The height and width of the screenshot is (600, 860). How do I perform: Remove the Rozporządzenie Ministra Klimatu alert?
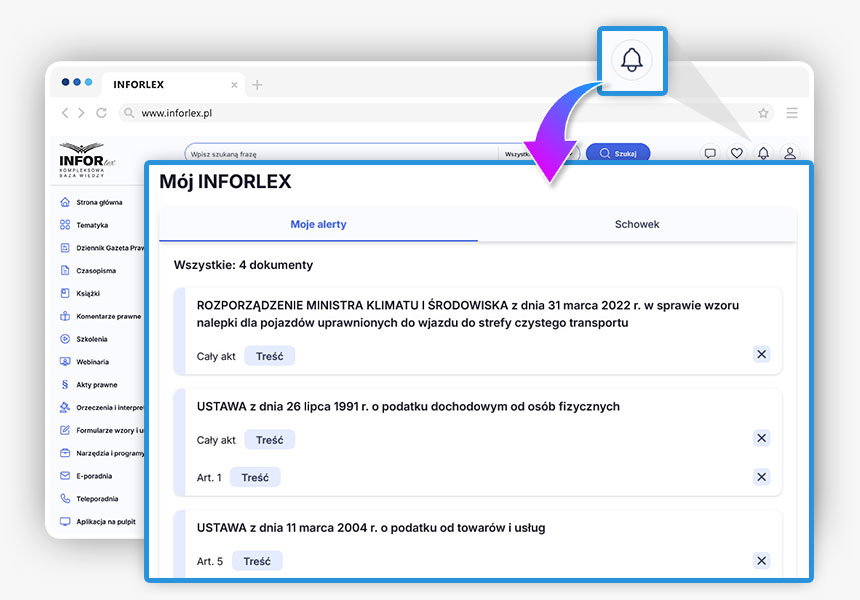[761, 355]
